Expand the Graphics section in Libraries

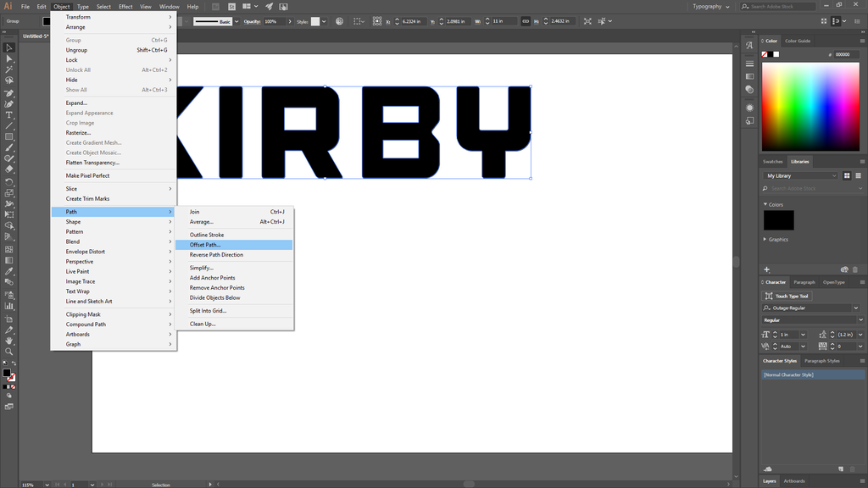[765, 240]
